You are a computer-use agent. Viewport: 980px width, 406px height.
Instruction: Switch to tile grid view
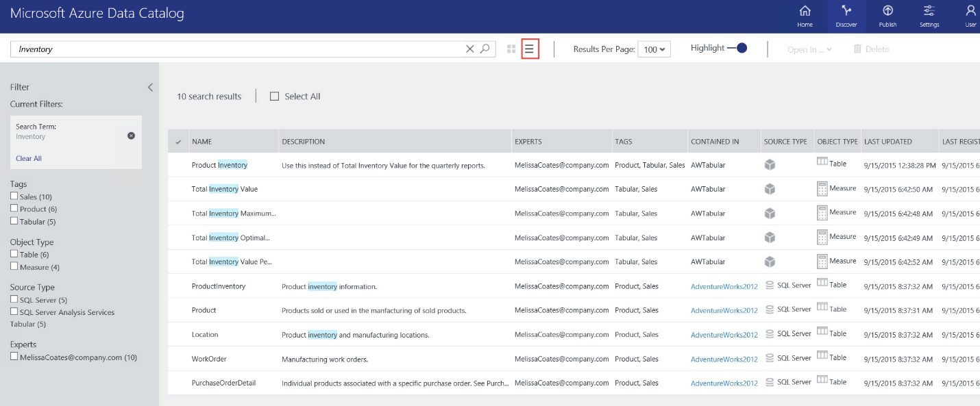[x=511, y=49]
